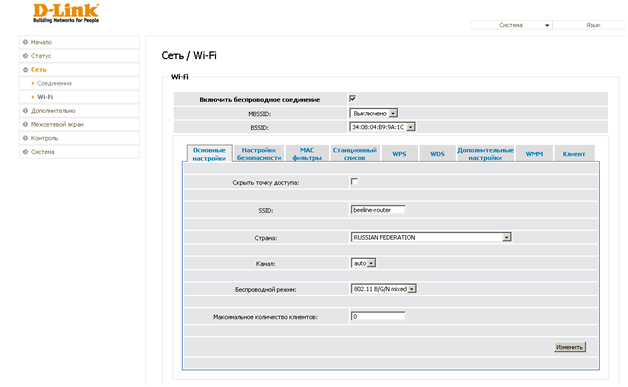This screenshot has height=387, width=628.
Task: Click the arrow icon beside Соединения
Action: click(32, 83)
